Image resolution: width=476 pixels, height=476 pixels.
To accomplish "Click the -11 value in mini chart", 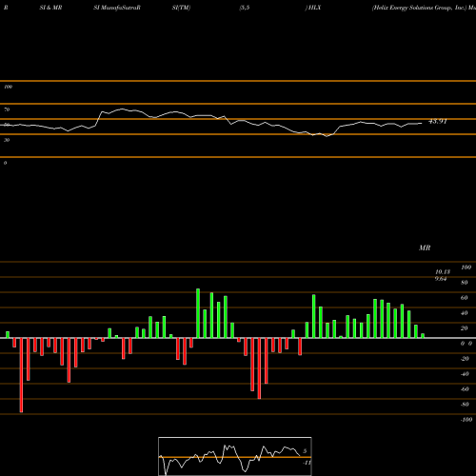I will tap(307, 463).
